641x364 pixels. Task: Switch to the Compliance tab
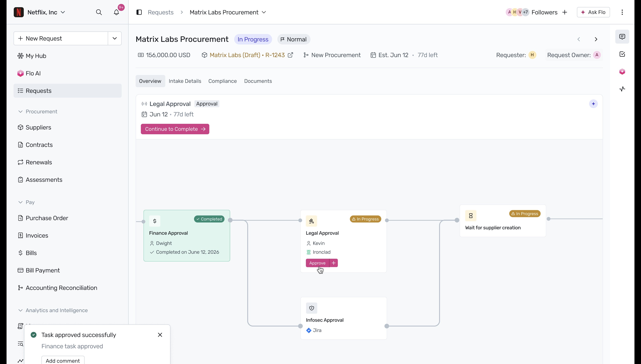tap(223, 81)
